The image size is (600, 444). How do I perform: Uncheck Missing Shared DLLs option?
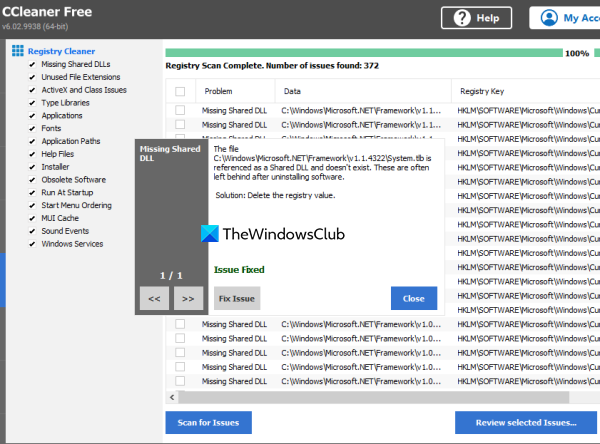click(x=32, y=64)
